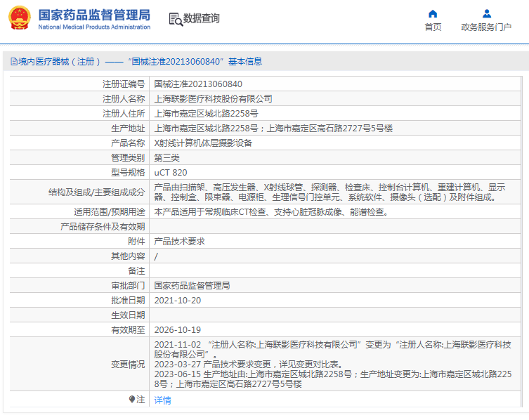Screen dimensions: 529x420
Task: Click the national emblem logo
Action: pos(20,18)
